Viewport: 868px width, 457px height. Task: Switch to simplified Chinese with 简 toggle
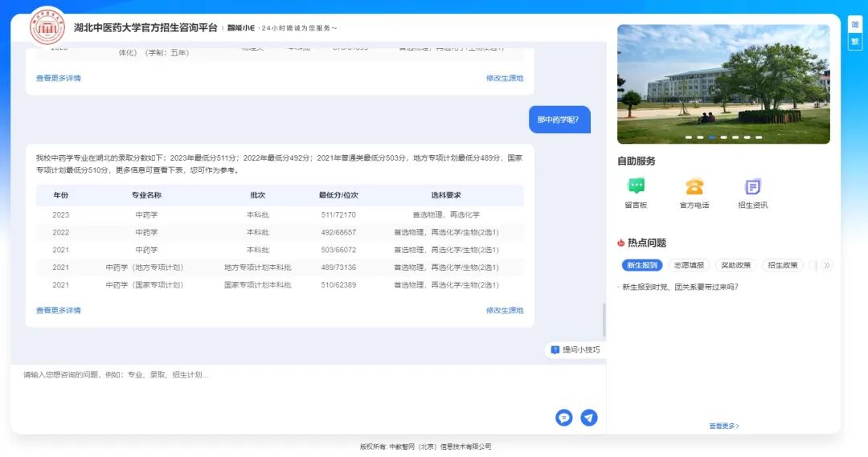coord(854,25)
